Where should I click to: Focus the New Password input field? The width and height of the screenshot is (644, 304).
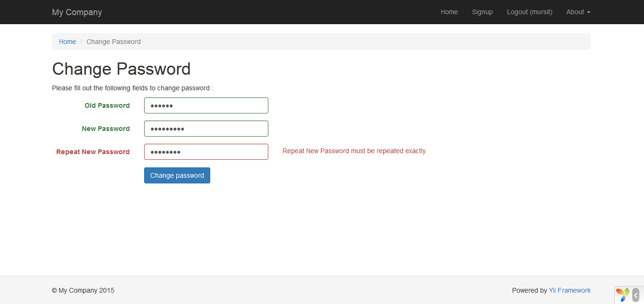[206, 128]
